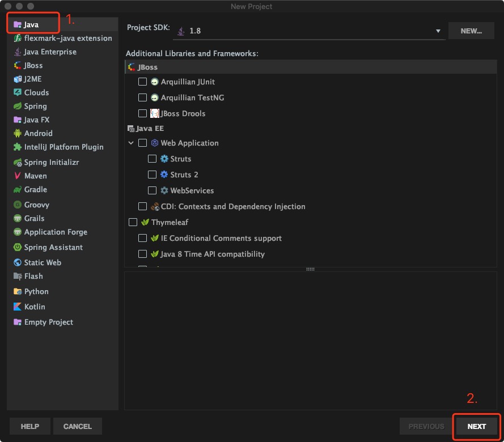The width and height of the screenshot is (504, 442).
Task: Click the Groovy icon in sidebar
Action: (18, 205)
